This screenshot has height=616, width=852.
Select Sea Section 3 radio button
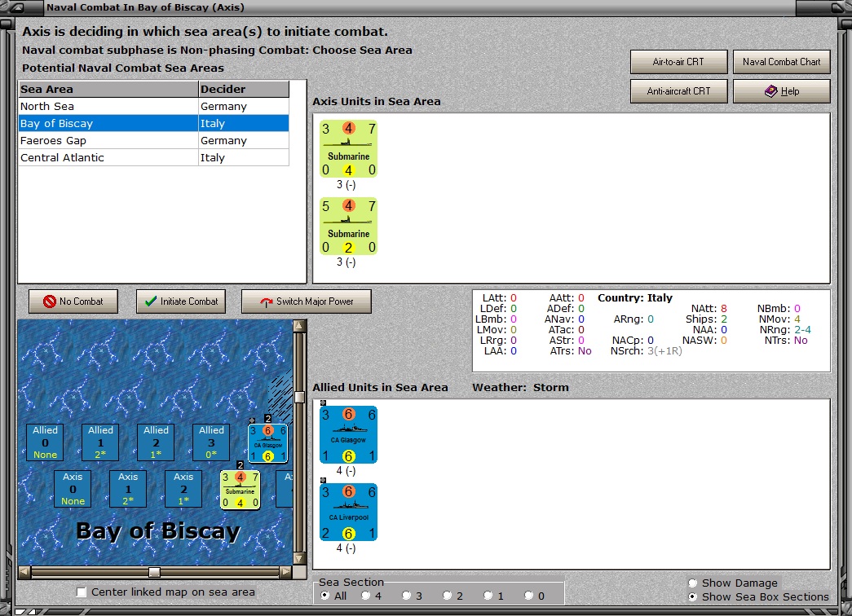coord(407,596)
